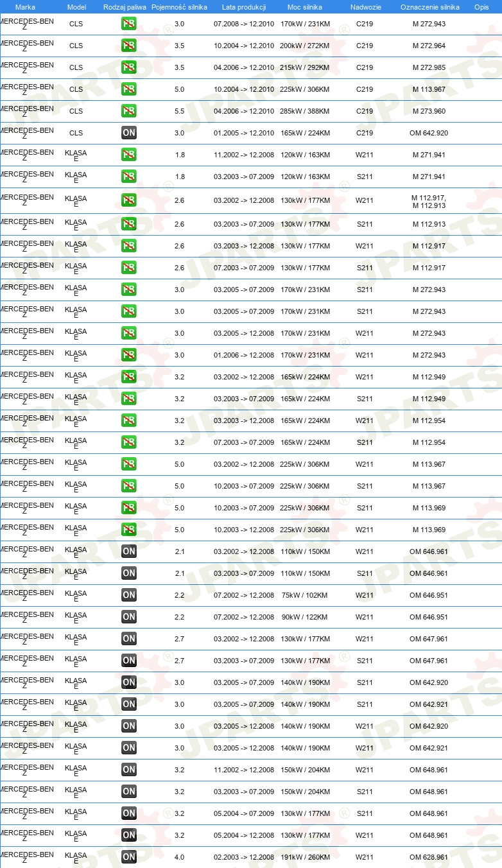
Task: Select the ON diesel icon in CLS row
Action: pos(129,133)
